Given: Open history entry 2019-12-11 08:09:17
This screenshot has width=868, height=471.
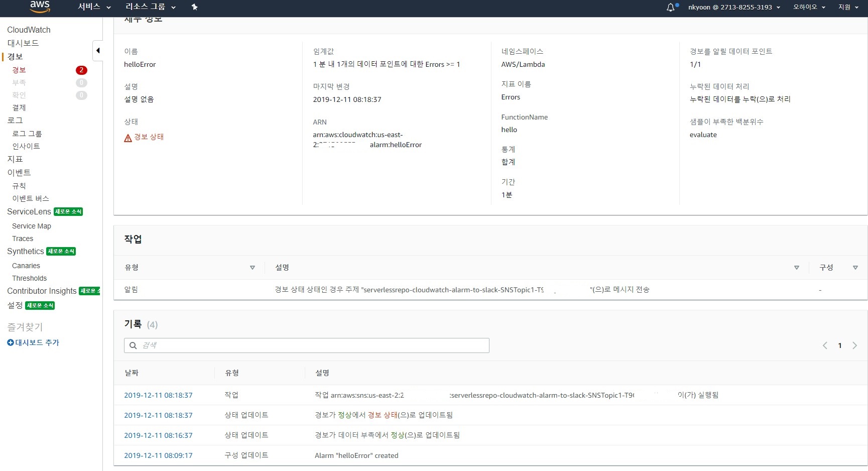Looking at the screenshot, I should pyautogui.click(x=158, y=455).
